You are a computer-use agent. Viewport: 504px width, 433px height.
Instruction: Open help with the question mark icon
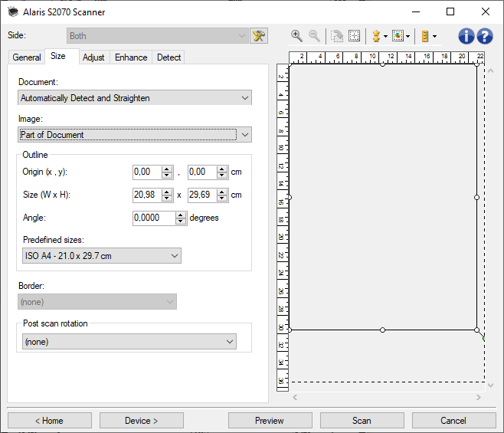click(485, 36)
